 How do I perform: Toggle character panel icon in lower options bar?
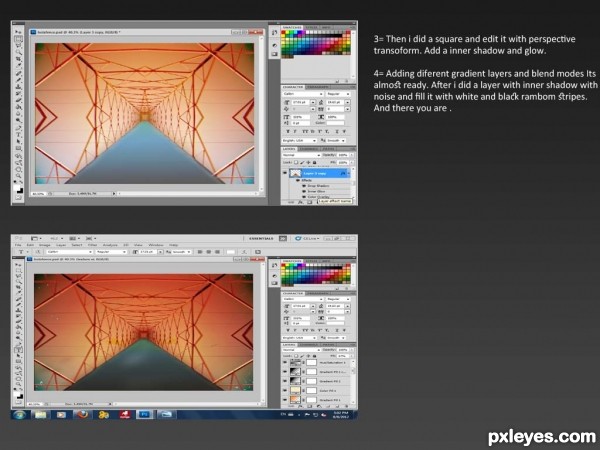pyautogui.click(x=258, y=252)
